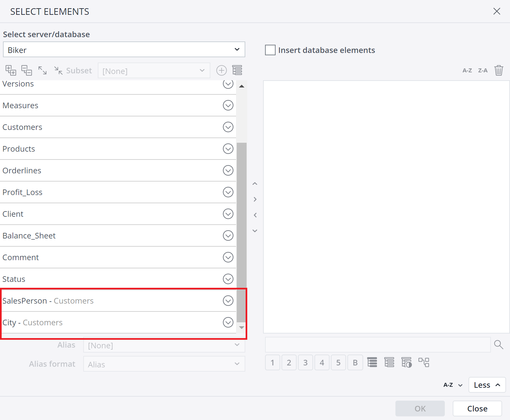The image size is (510, 420).
Task: Expand the SalesPerson - Customers dimension
Action: (x=228, y=301)
